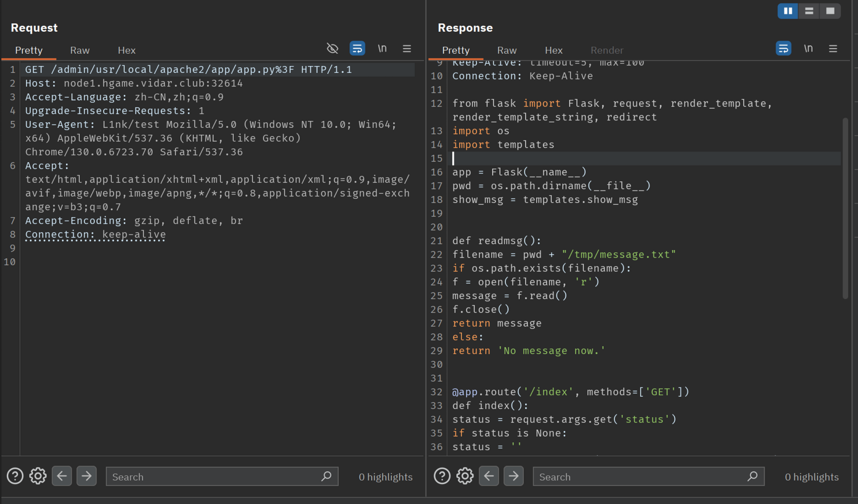858x504 pixels.
Task: Click 'status = request.args.get' line
Action: click(x=564, y=420)
